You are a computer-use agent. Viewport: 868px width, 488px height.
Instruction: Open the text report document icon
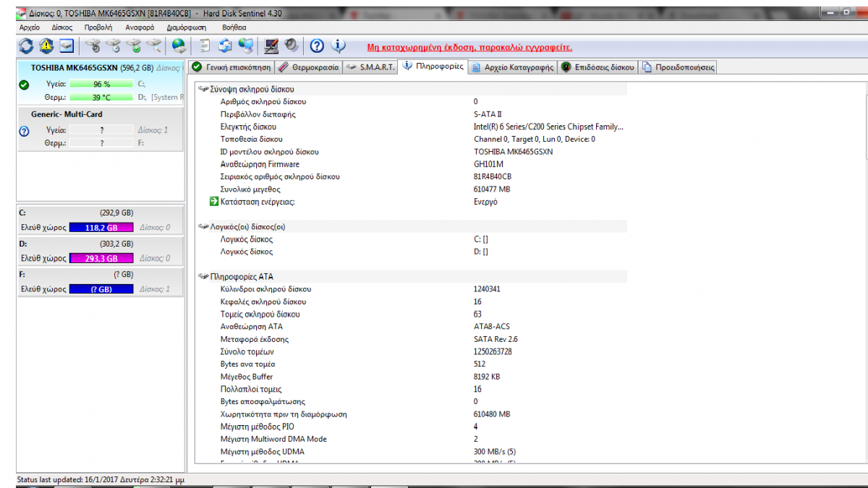click(205, 46)
